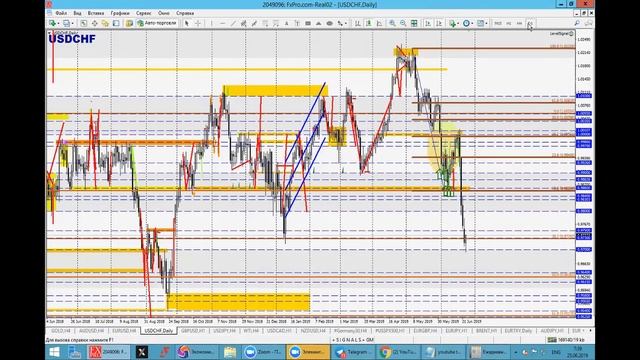The image size is (640, 360).
Task: Select the USDCHF,Daily chart tab
Action: click(158, 331)
